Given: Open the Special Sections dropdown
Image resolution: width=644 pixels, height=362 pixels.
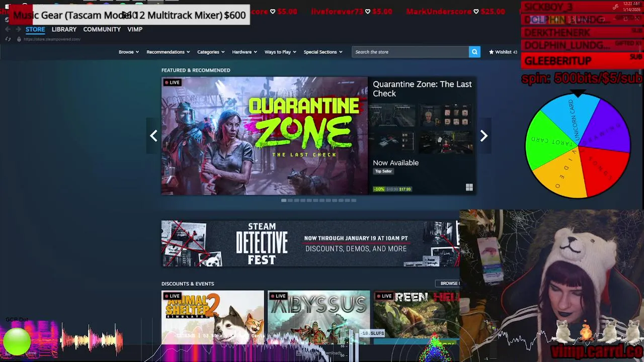Looking at the screenshot, I should pyautogui.click(x=323, y=52).
